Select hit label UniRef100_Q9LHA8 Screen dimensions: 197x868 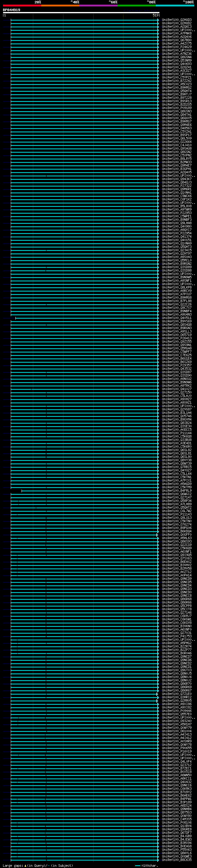click(x=177, y=223)
